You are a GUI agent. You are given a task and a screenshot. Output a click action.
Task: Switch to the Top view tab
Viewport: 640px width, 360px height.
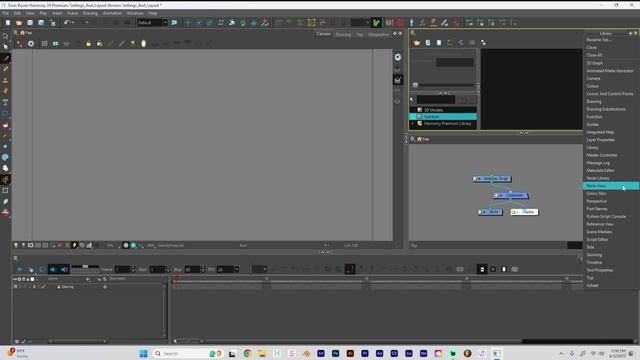(x=360, y=35)
